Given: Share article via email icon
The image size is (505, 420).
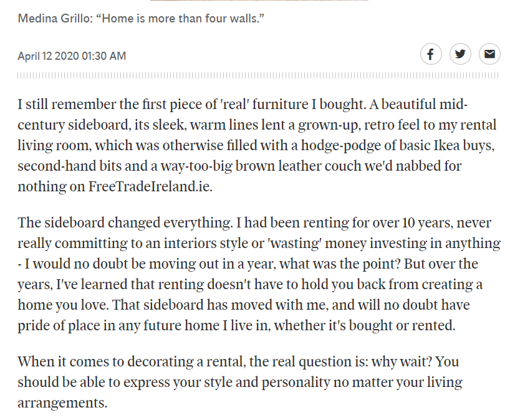Looking at the screenshot, I should 489,54.
